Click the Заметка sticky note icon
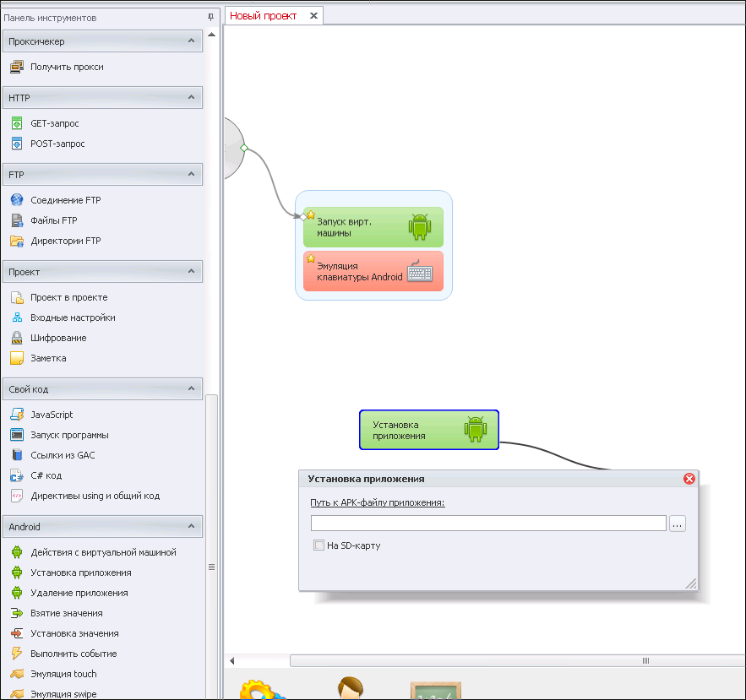Viewport: 746px width, 700px height. [x=17, y=358]
